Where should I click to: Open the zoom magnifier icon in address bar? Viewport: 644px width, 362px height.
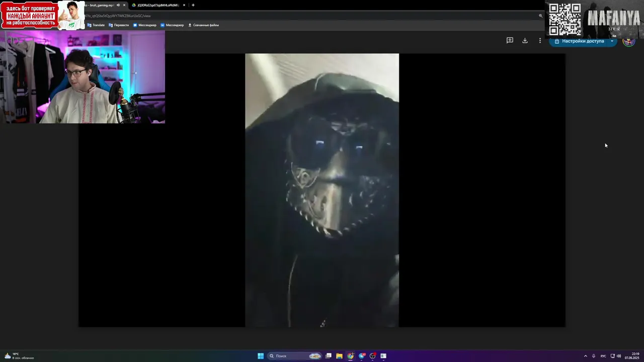[x=541, y=16]
